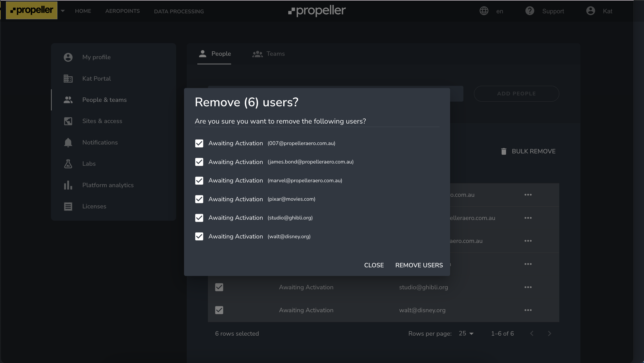
Task: Toggle table row checkbox for studio@ghibli.org
Action: tap(219, 287)
